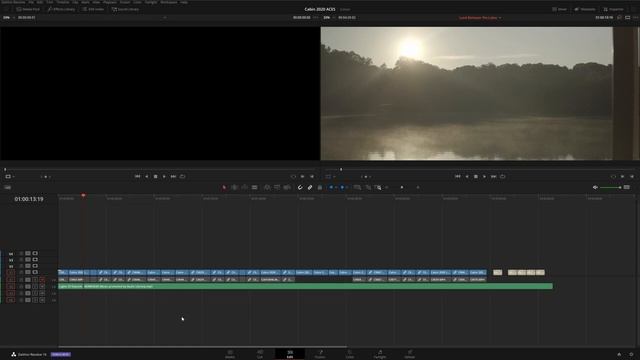640x360 pixels.
Task: Select the Blade Edit Mode tool
Action: (254, 187)
